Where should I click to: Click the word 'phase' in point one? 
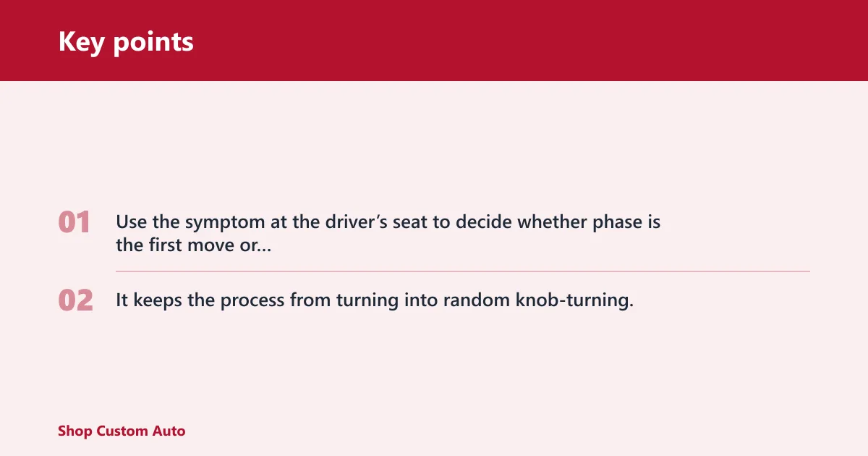[617, 223]
